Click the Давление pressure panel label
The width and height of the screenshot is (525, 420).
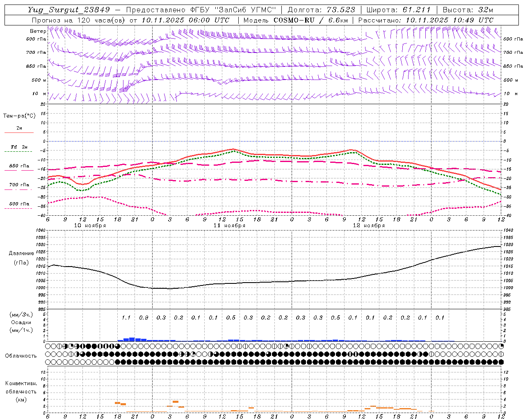21,253
